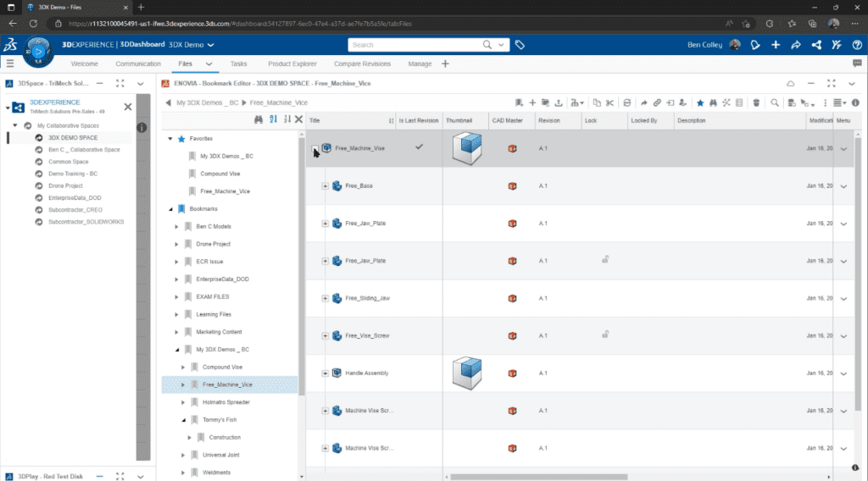Image resolution: width=868 pixels, height=481 pixels.
Task: Select Common Space collaborative space
Action: click(68, 162)
